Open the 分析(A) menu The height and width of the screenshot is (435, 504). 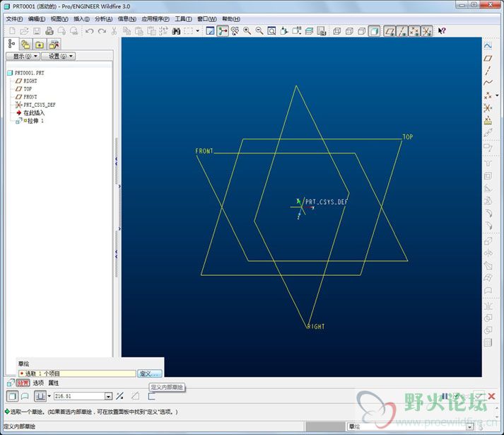click(x=103, y=19)
